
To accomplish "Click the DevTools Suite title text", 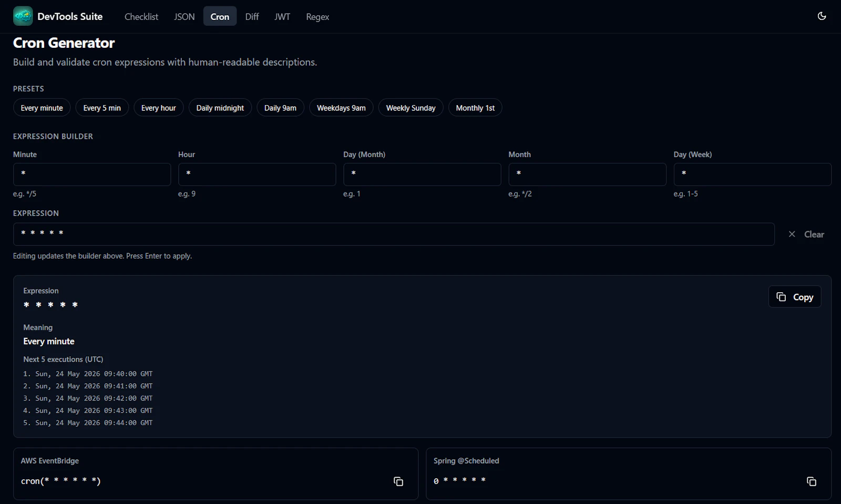I will (70, 16).
